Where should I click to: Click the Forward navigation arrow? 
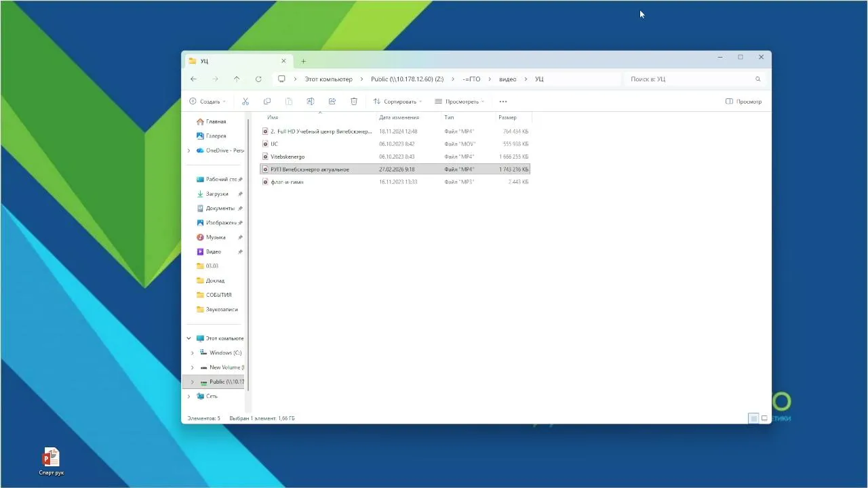215,79
